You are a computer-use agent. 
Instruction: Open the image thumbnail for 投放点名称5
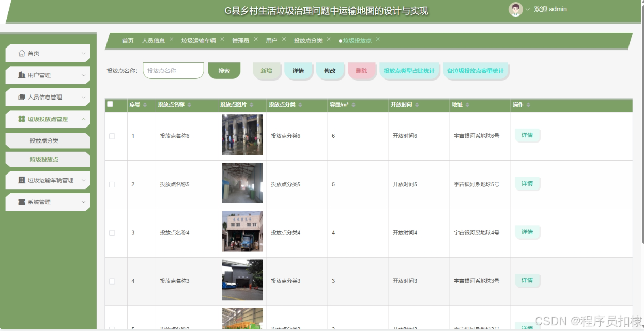[x=242, y=183]
